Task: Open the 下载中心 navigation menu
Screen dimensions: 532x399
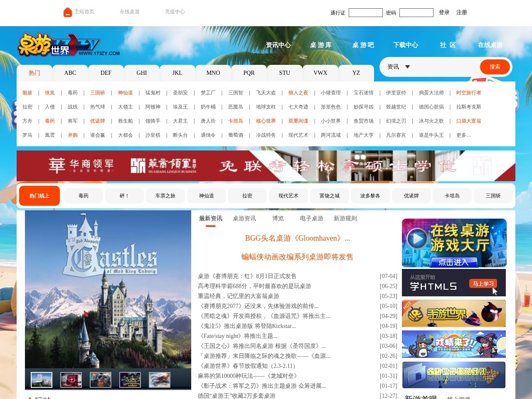Action: 406,45
